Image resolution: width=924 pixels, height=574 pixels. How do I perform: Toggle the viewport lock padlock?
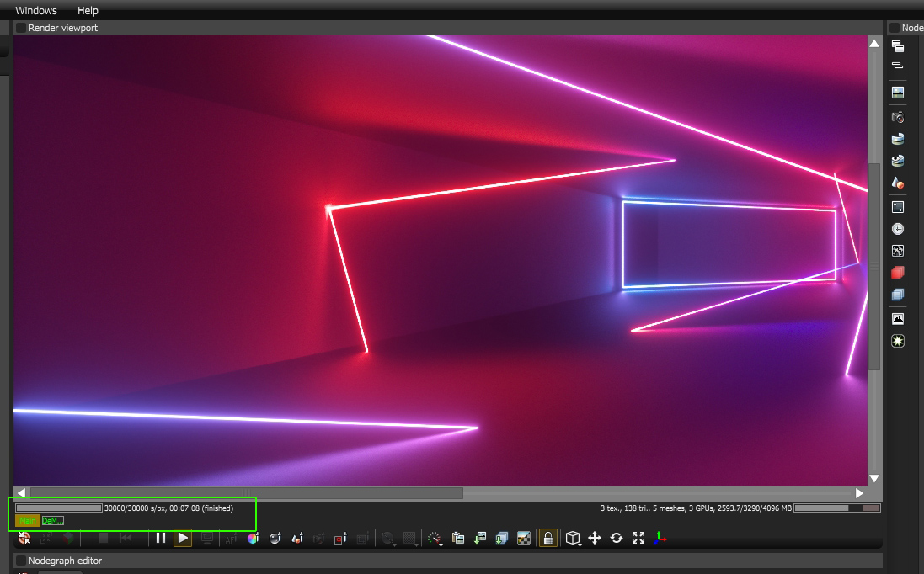point(548,538)
